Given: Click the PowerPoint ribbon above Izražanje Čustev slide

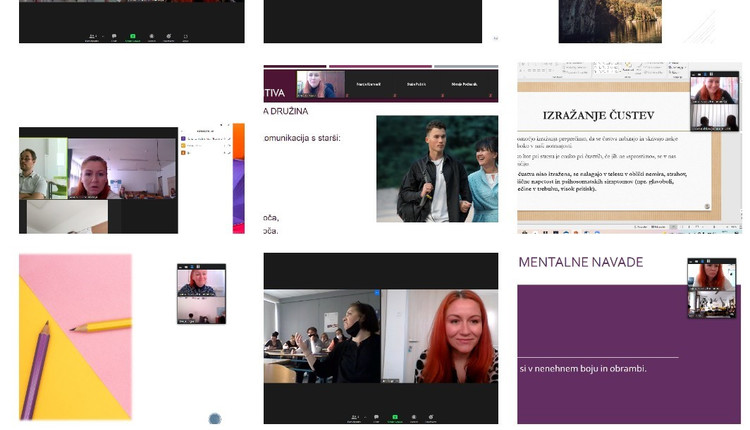Looking at the screenshot, I should (x=600, y=72).
